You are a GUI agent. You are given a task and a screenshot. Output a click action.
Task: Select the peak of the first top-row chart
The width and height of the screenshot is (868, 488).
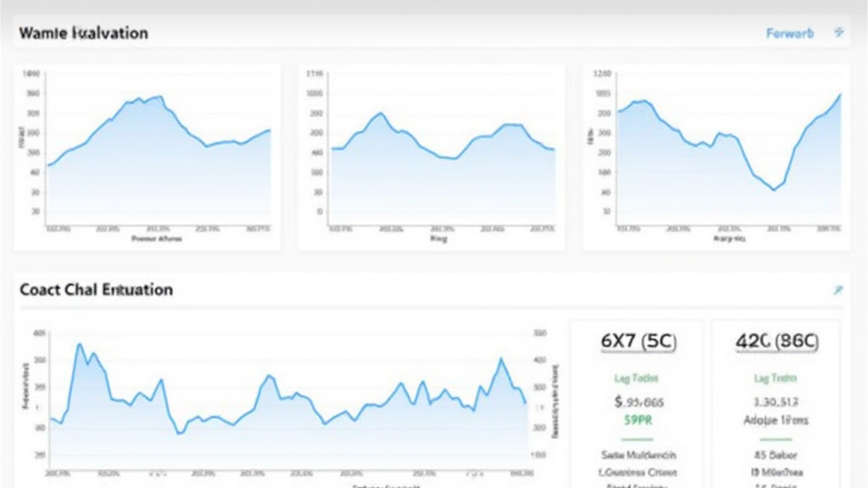160,97
